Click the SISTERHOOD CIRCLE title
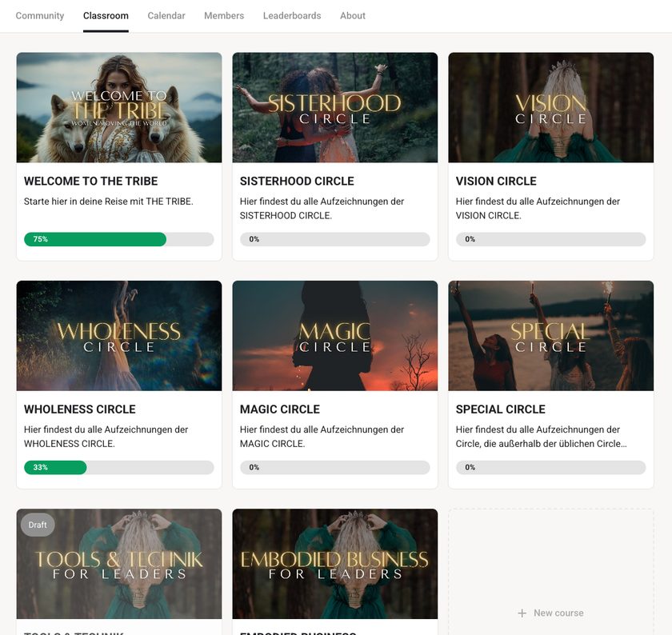Viewport: 672px width, 635px height. pyautogui.click(x=297, y=182)
